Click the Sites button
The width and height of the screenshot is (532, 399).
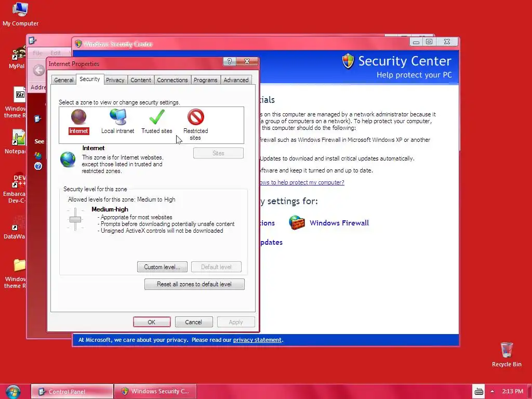coord(218,153)
